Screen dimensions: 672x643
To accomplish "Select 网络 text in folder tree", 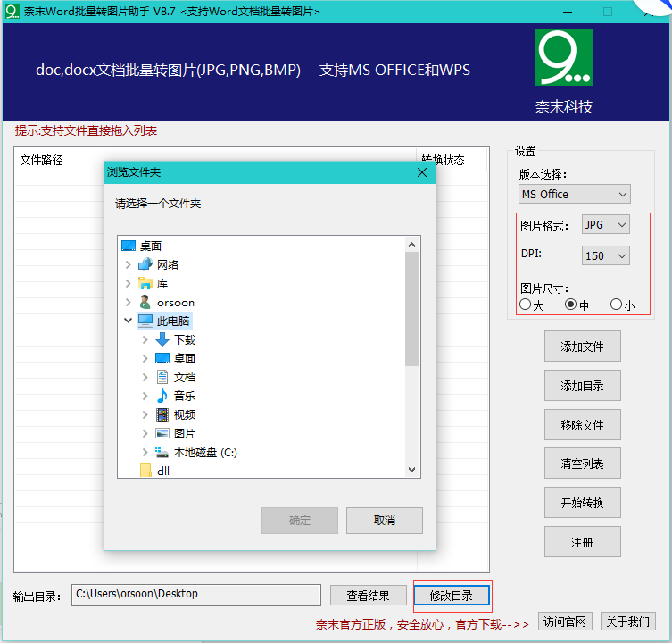I will coord(168,264).
